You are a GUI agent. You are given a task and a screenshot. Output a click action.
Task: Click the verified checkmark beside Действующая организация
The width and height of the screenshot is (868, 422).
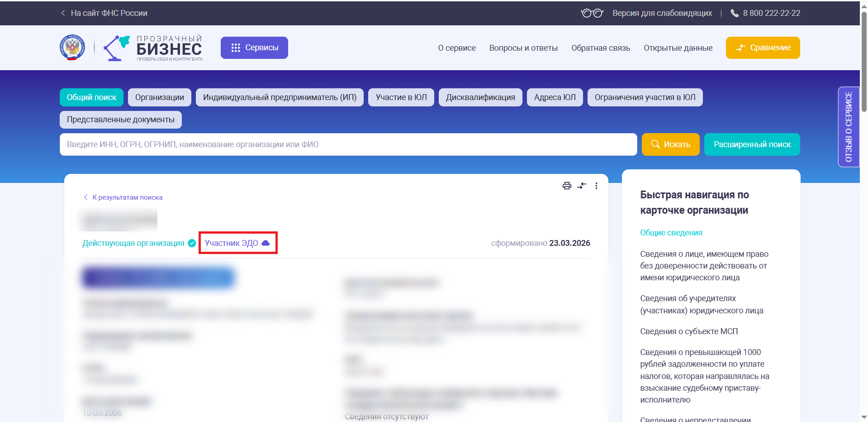click(192, 243)
